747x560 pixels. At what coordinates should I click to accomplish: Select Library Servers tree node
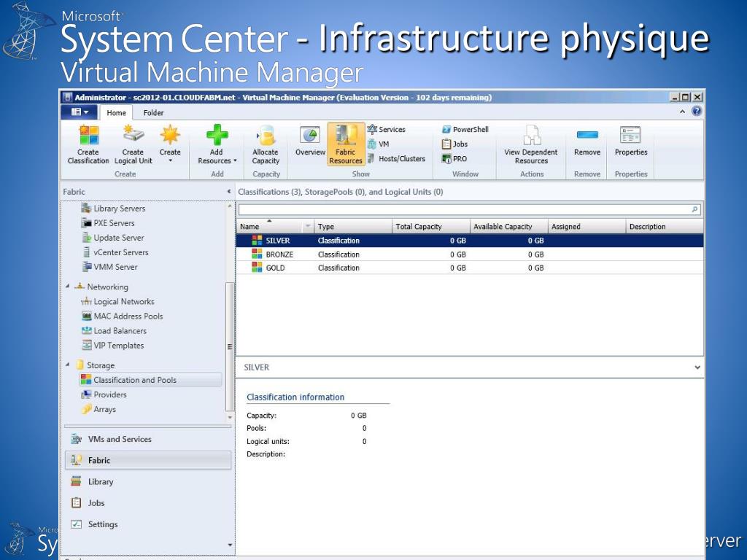pyautogui.click(x=113, y=208)
